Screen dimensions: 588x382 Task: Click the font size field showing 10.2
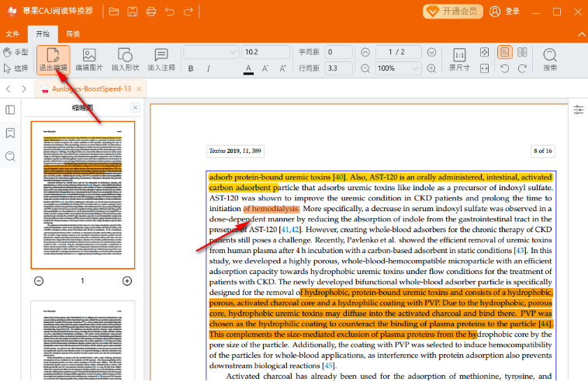pos(266,52)
